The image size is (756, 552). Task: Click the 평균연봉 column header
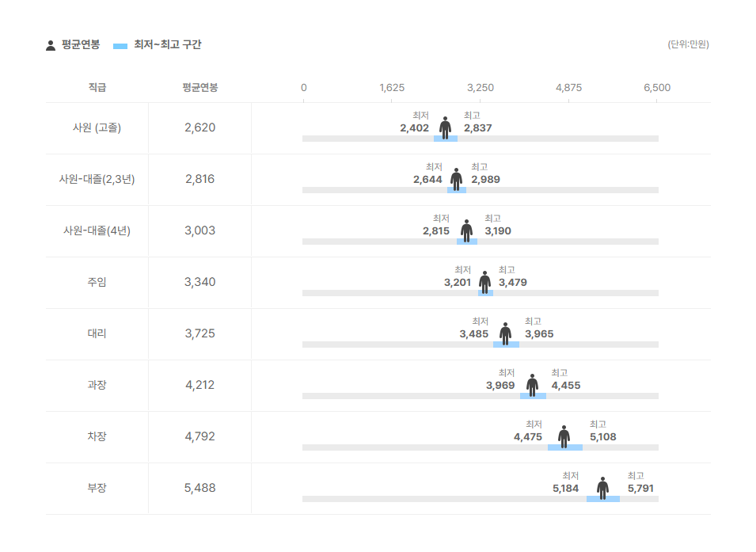click(x=199, y=87)
